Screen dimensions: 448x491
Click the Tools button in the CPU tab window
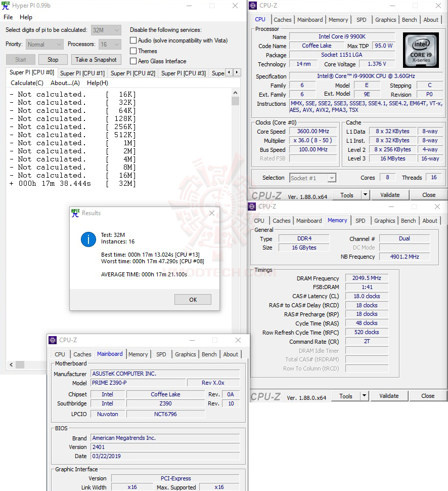347,195
